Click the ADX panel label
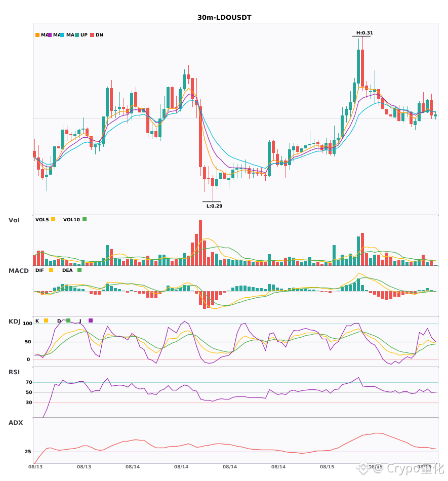 point(16,423)
